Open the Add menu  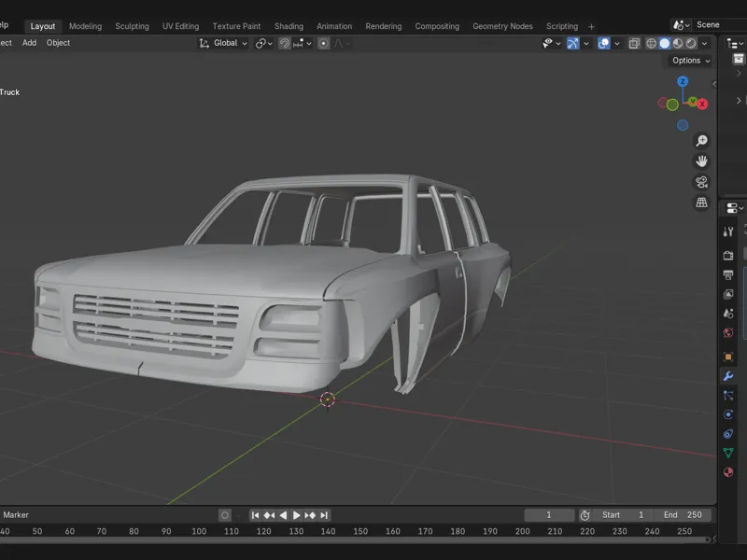click(29, 43)
